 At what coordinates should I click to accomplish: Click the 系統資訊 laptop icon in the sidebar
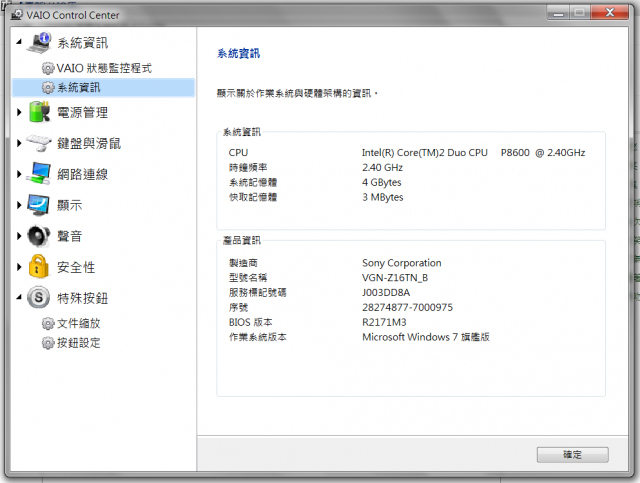click(39, 42)
